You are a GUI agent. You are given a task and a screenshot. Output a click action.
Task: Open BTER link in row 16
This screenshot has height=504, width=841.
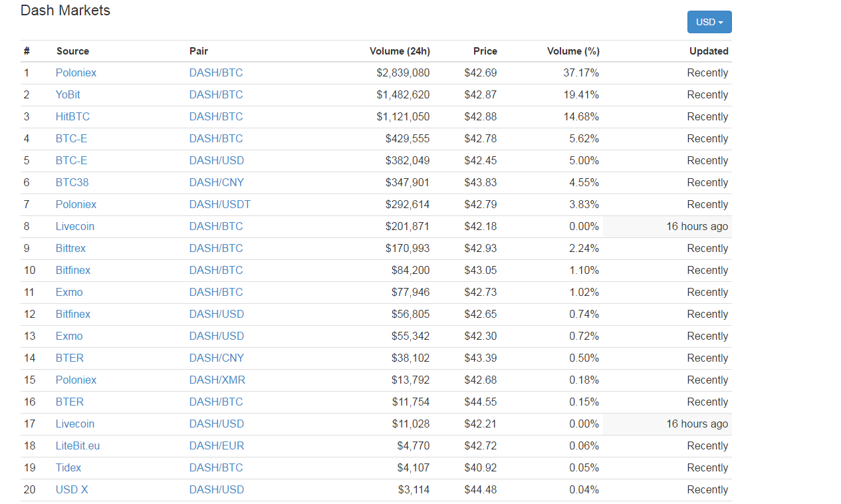coord(70,402)
